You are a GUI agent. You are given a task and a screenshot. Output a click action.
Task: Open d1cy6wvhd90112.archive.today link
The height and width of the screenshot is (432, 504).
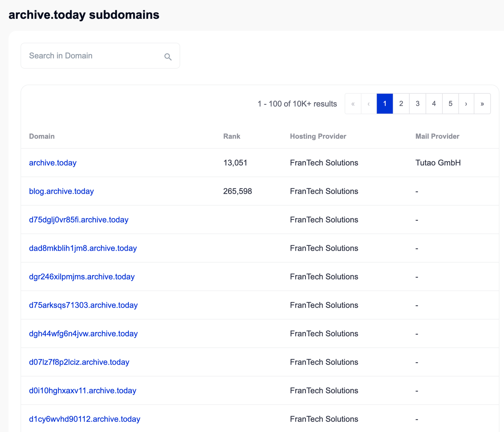coord(85,419)
